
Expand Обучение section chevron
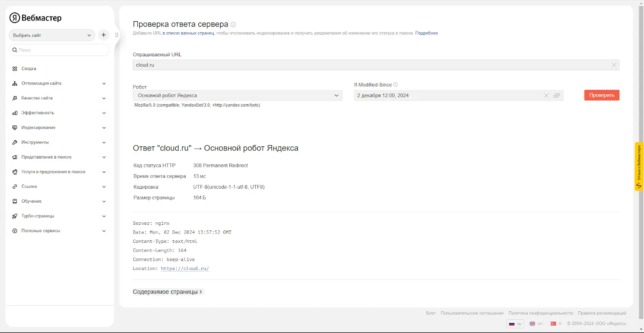click(x=104, y=201)
